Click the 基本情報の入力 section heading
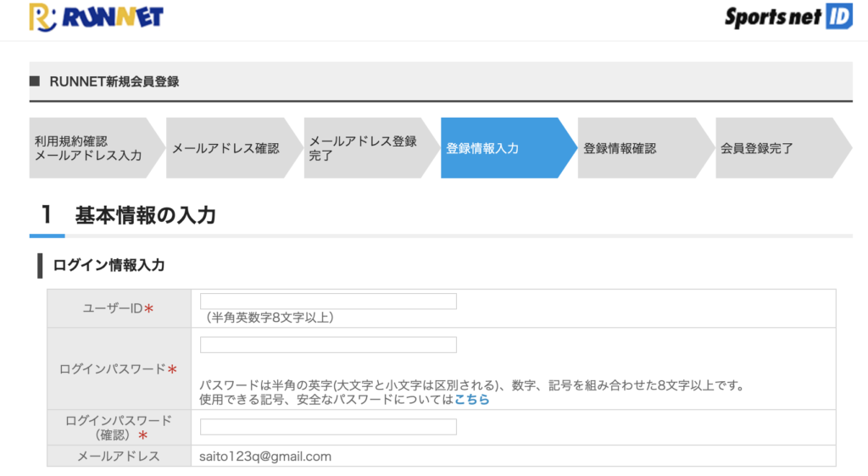The height and width of the screenshot is (476, 868). (145, 215)
